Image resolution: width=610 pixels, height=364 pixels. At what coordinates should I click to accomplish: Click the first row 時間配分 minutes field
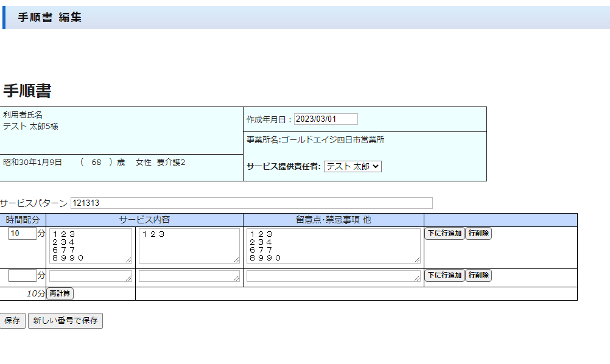pos(22,234)
